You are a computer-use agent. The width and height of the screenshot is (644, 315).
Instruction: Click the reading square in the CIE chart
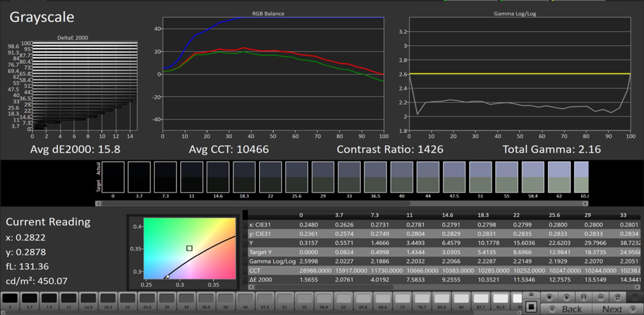(189, 248)
